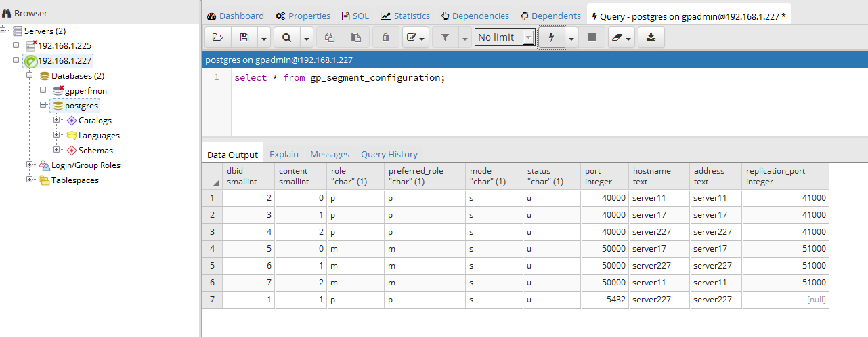Click the Copy icon in toolbar

tap(330, 37)
